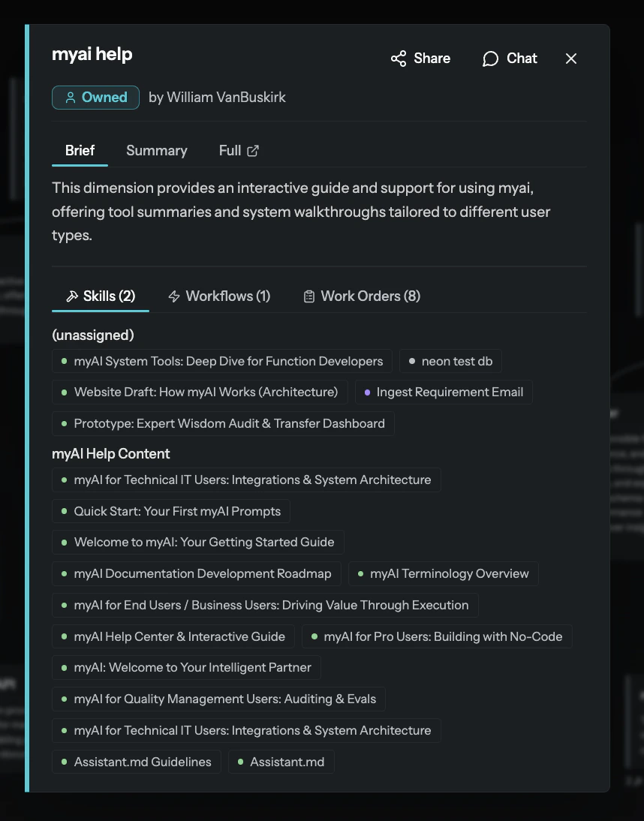Click the clipboard icon next to Work Orders
Viewport: 644px width, 821px height.
click(309, 296)
